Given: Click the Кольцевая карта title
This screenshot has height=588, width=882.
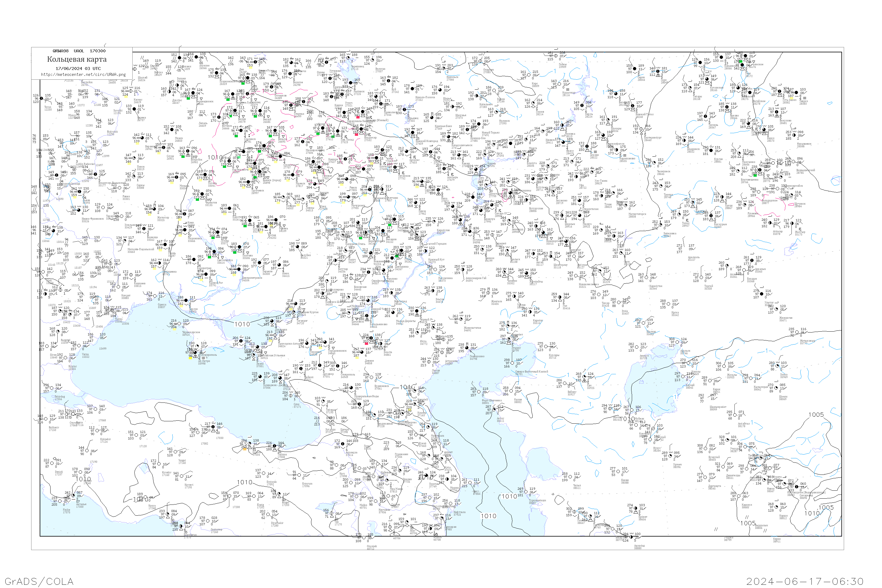Looking at the screenshot, I should 77,59.
